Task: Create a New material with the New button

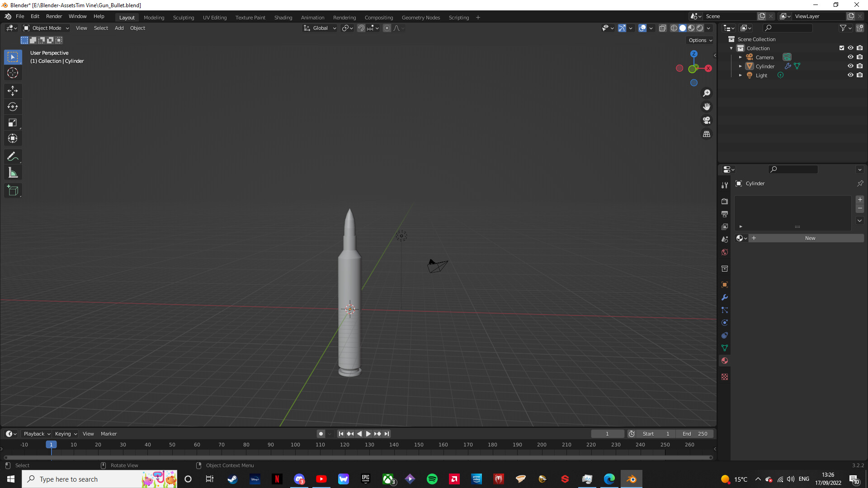Action: click(x=810, y=238)
